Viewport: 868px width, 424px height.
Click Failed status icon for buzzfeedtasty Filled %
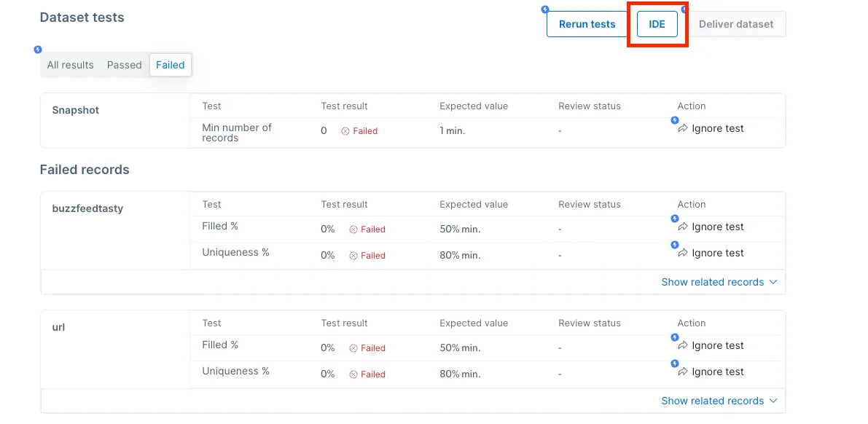click(353, 229)
